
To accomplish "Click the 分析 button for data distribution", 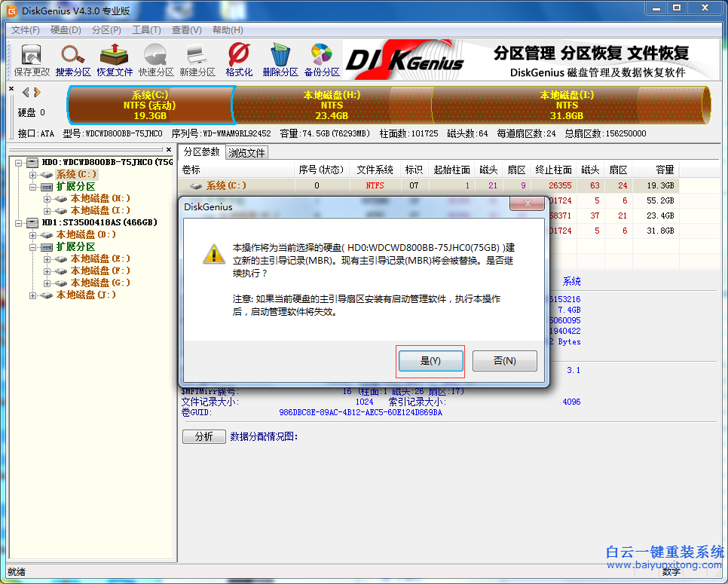I will (x=203, y=436).
